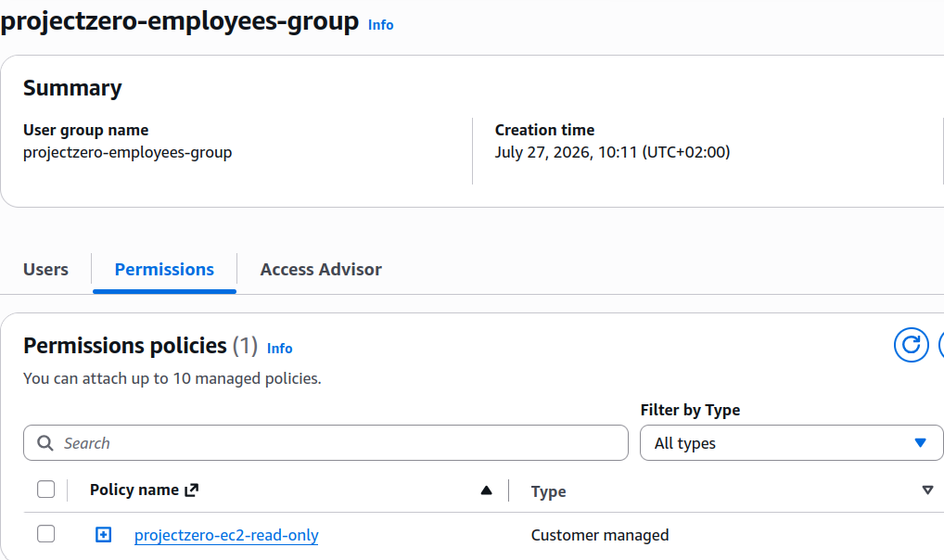Click the Policy name column header
Viewport: 944px width, 560px height.
(134, 490)
